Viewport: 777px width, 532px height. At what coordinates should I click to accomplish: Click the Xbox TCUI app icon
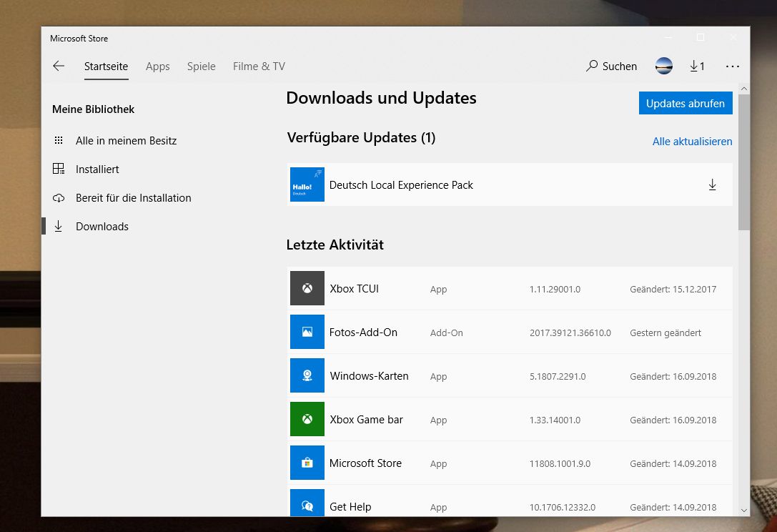point(307,288)
